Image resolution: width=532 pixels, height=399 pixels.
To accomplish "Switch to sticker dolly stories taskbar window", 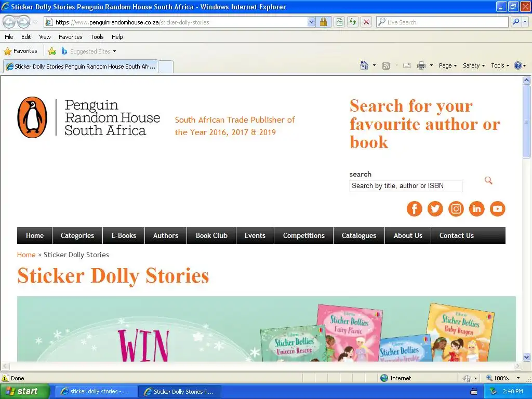I will (x=96, y=392).
